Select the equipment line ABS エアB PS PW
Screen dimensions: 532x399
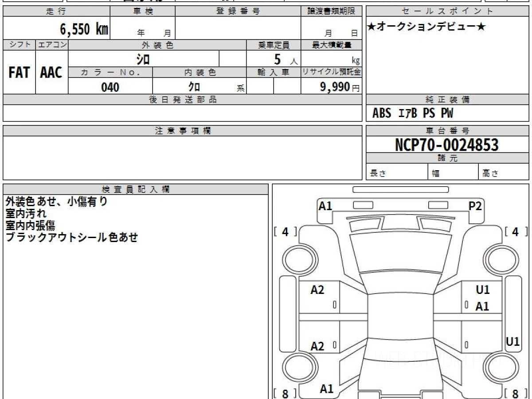point(412,113)
